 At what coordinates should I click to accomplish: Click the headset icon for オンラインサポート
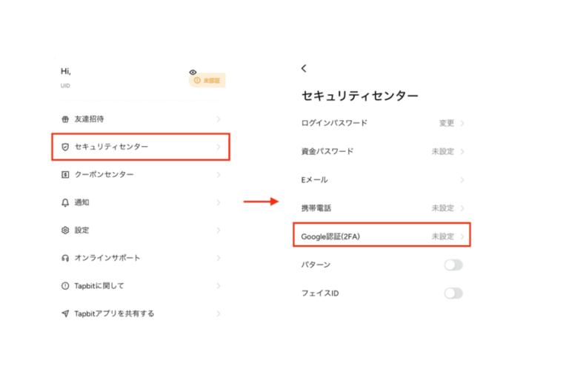point(65,258)
